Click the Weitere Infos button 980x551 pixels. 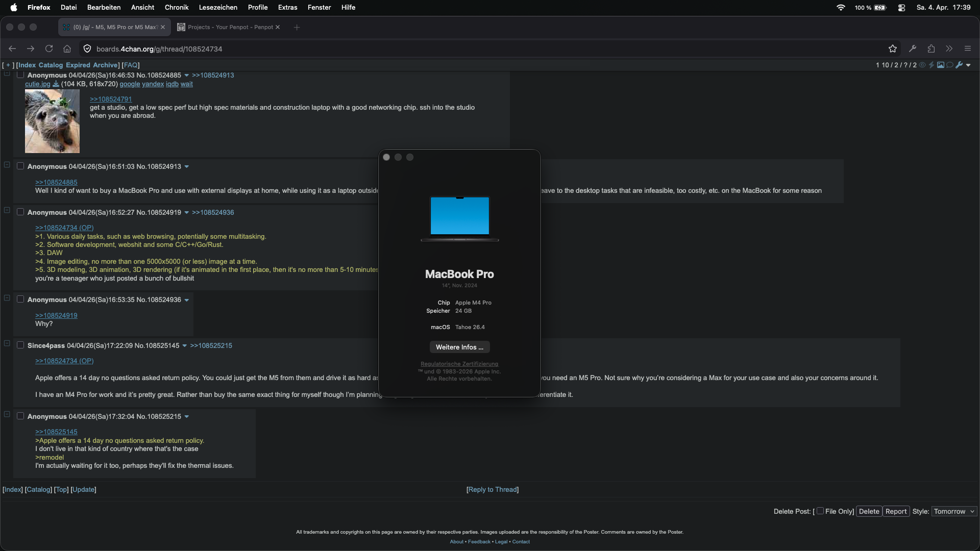tap(459, 347)
